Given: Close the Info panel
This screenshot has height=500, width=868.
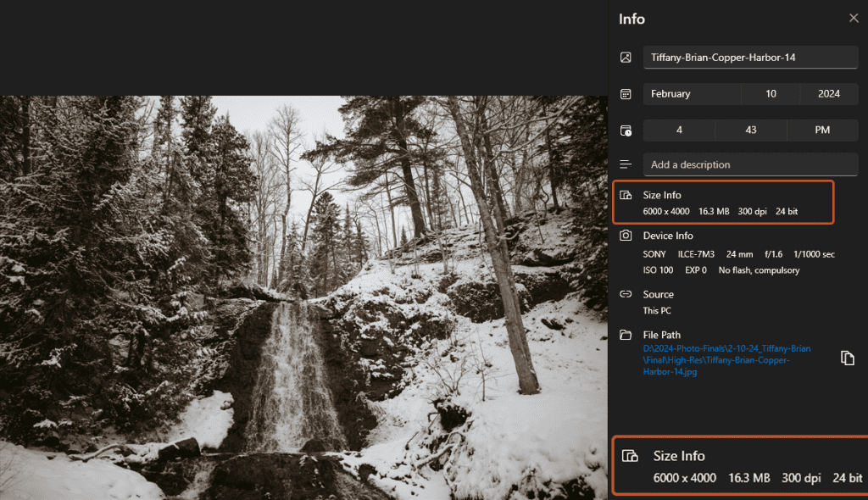Looking at the screenshot, I should click(x=854, y=19).
